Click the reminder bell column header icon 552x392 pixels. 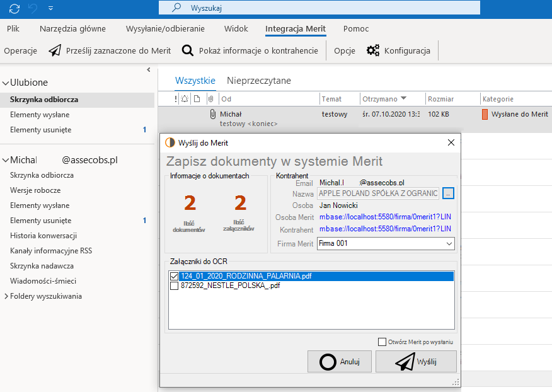185,99
